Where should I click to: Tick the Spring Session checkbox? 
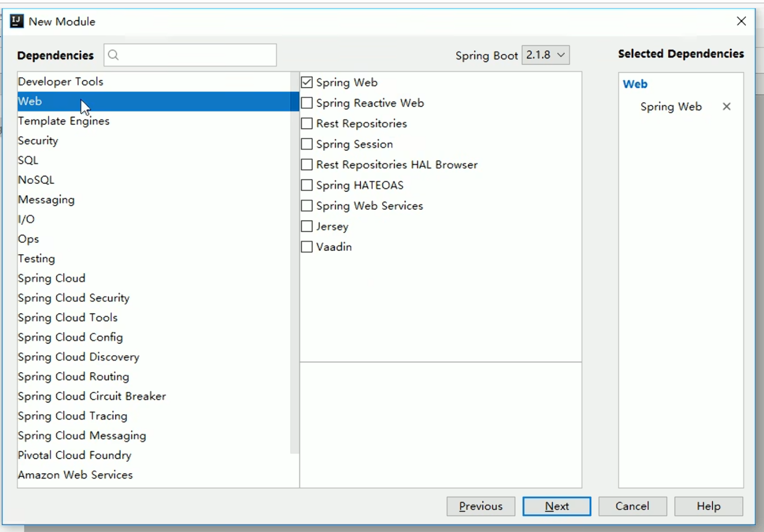[x=307, y=144]
